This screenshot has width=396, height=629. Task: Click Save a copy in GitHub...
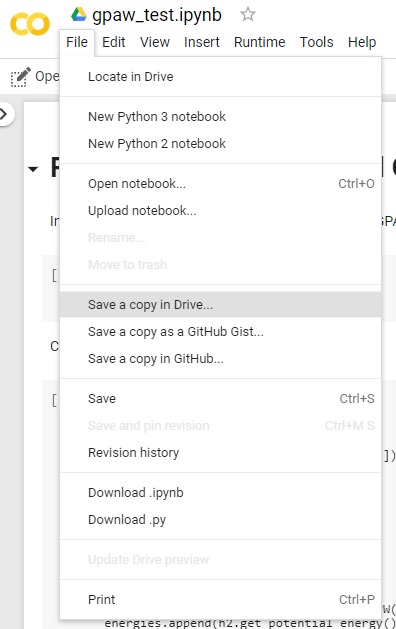pos(220,359)
